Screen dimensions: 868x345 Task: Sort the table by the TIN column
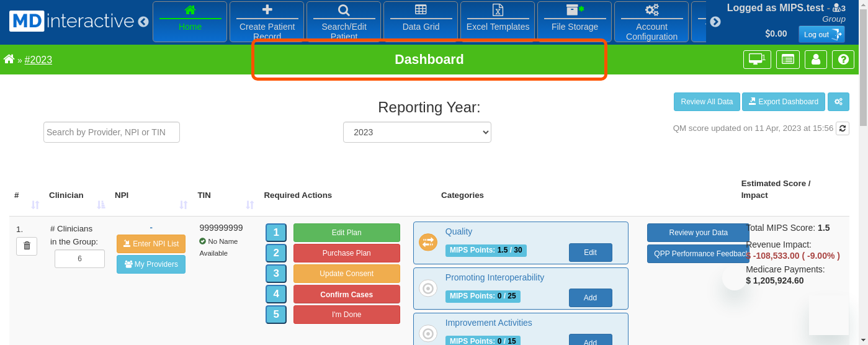[249, 205]
